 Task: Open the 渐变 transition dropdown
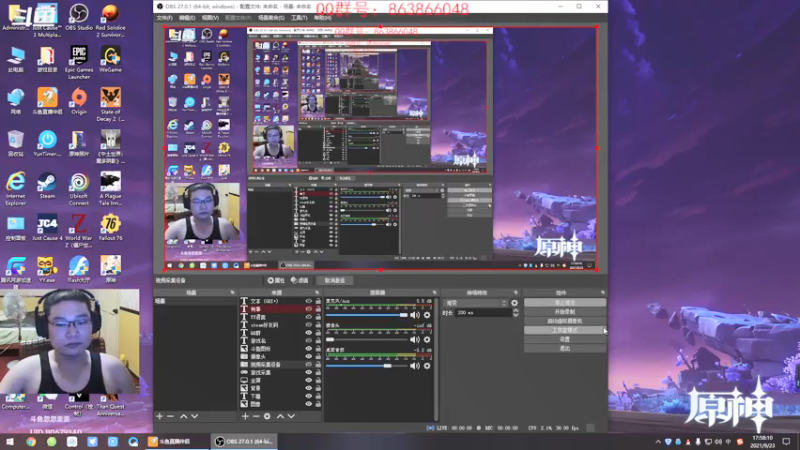tap(475, 303)
